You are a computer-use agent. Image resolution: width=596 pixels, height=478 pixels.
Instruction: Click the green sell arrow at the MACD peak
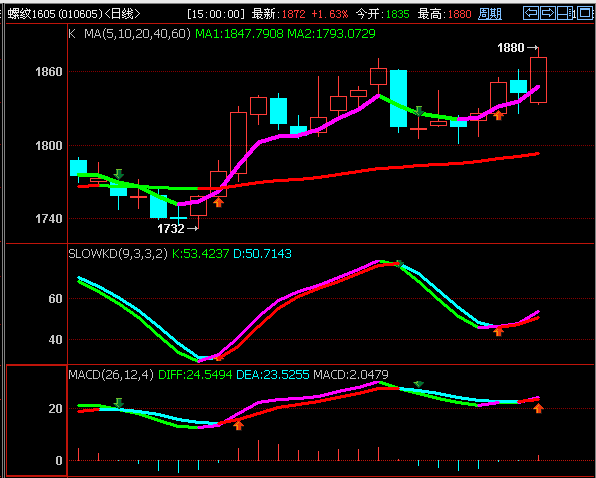click(x=418, y=384)
